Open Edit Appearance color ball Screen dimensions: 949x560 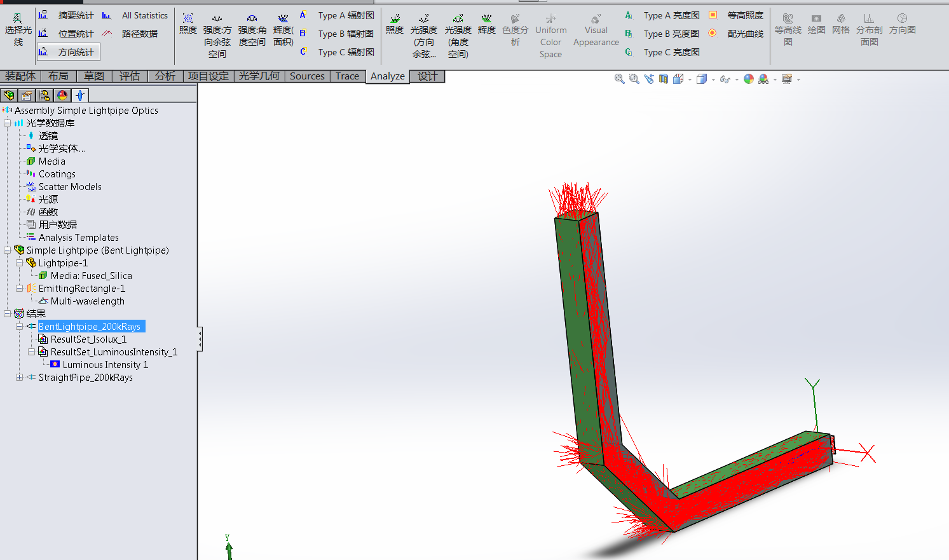[749, 79]
